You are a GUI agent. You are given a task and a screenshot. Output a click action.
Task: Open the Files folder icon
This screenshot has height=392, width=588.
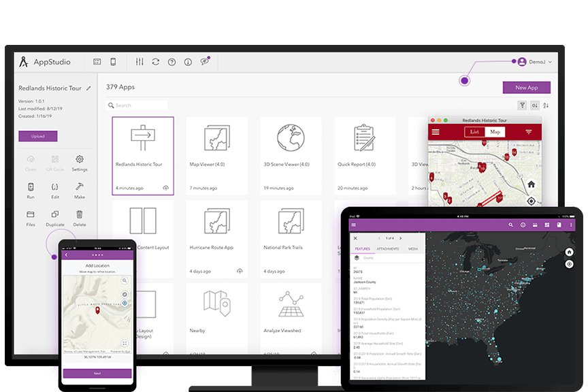pos(31,214)
